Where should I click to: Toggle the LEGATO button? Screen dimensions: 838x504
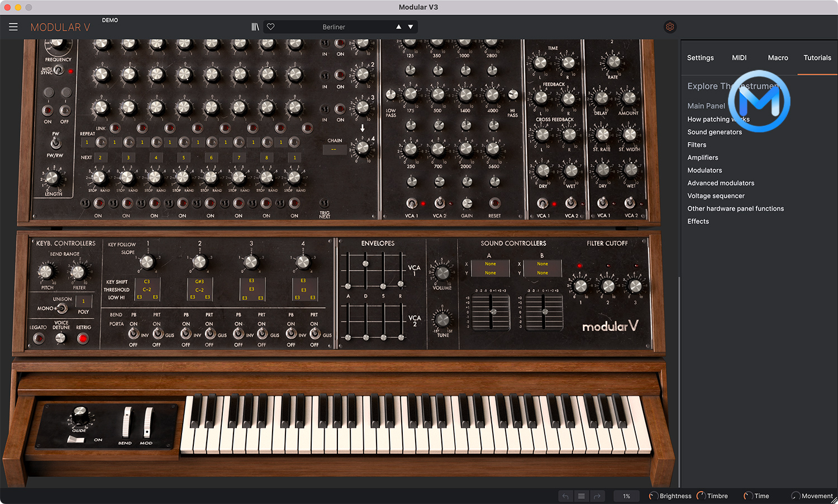pos(38,338)
